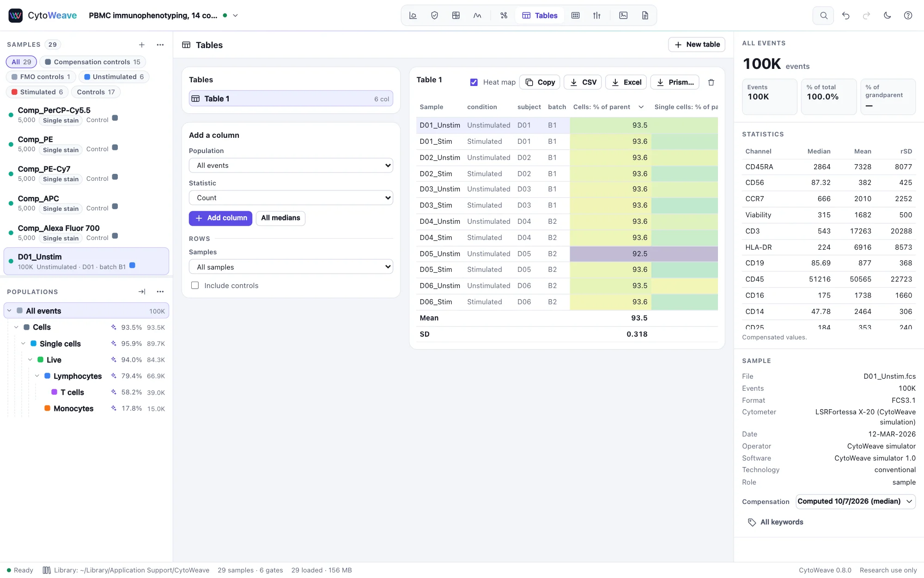Select Table 1 in Tables list
Viewport: 924px width, 578px height.
[291, 98]
